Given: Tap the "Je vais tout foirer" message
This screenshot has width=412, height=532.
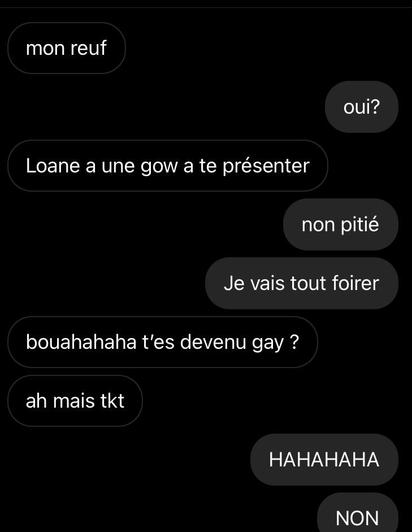Looking at the screenshot, I should (x=301, y=283).
